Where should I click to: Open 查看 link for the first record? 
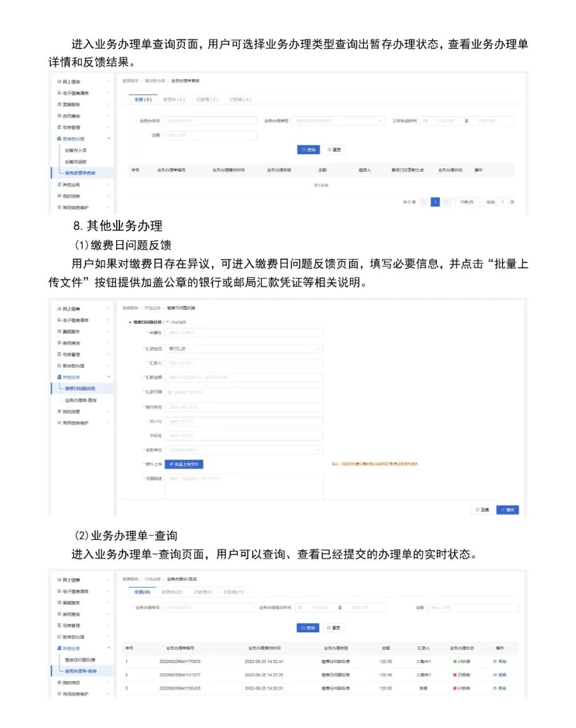pos(500,660)
